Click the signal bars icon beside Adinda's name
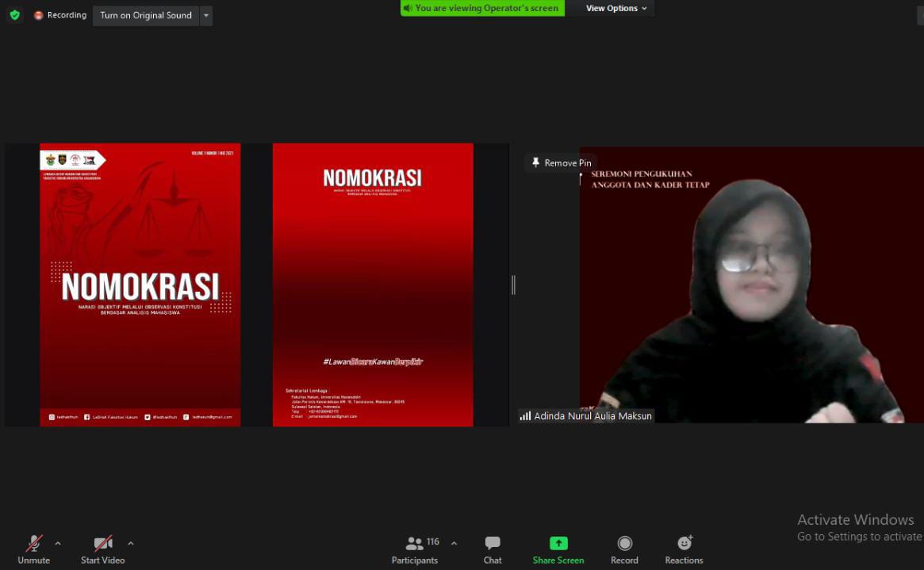Image resolution: width=924 pixels, height=570 pixels. click(x=525, y=415)
